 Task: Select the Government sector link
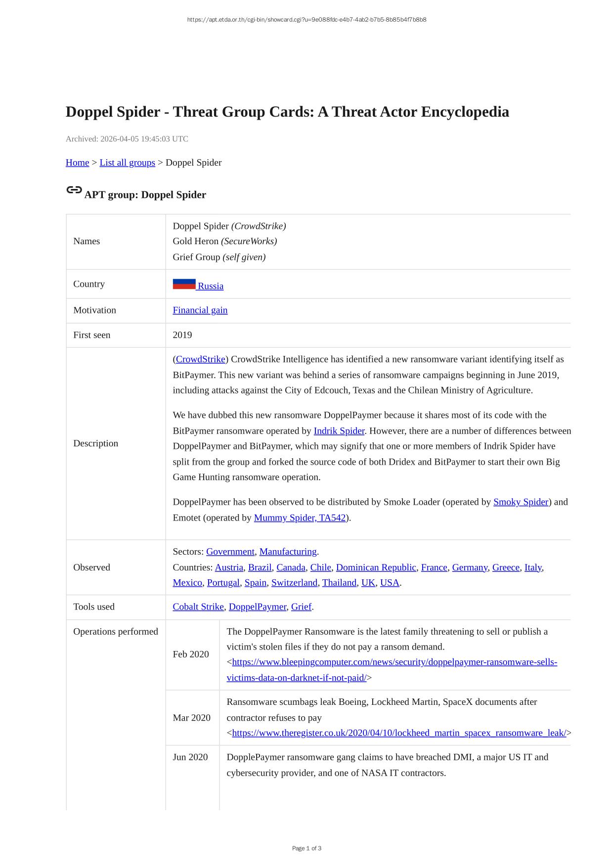coord(230,552)
